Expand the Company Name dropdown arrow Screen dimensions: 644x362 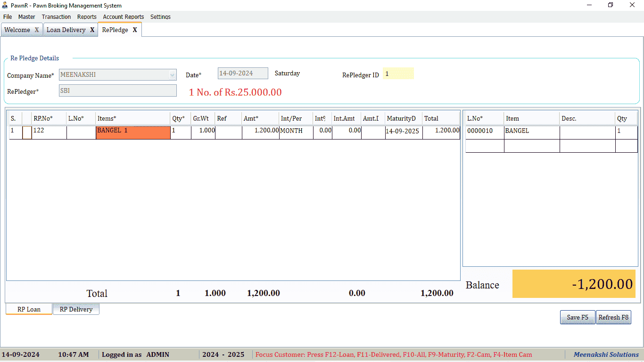tap(172, 74)
